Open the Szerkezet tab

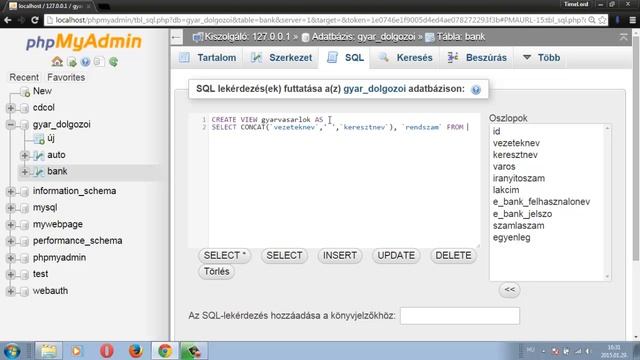point(282,58)
